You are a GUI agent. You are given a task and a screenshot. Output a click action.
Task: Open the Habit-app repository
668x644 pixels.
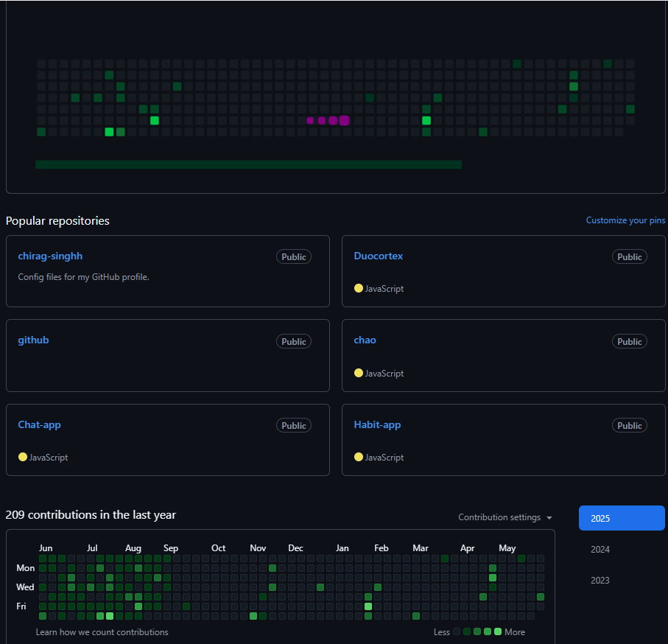(377, 425)
